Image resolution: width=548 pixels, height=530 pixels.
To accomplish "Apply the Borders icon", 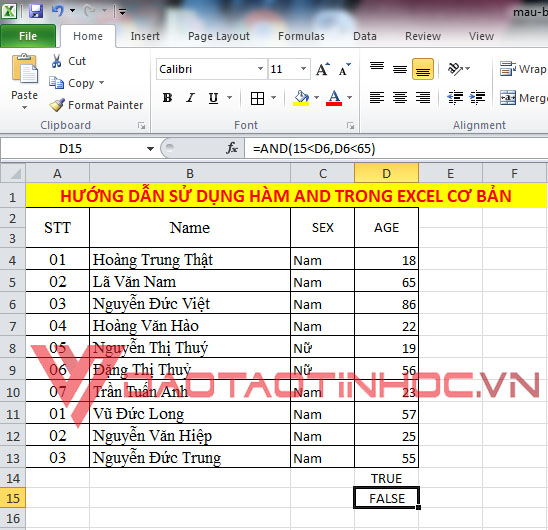I will [x=257, y=98].
